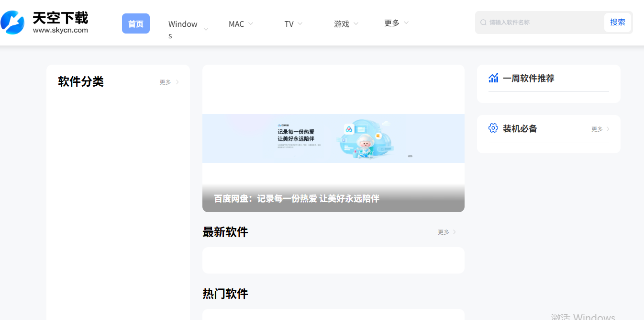Open 更多 link beside 装机必备
The height and width of the screenshot is (320, 644).
pos(597,129)
